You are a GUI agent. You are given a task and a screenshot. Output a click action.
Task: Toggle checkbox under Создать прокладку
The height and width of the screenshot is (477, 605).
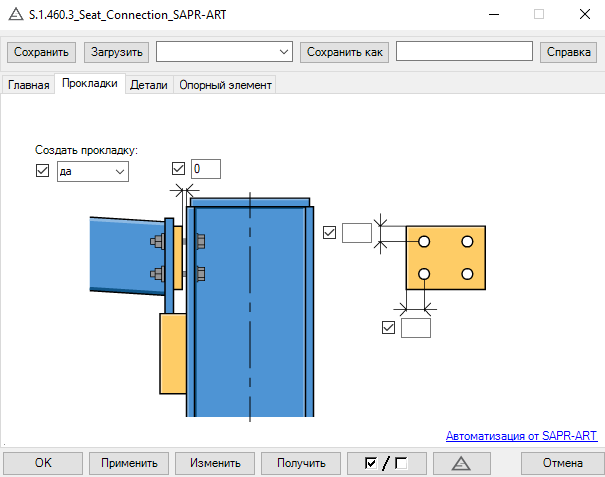tap(42, 171)
